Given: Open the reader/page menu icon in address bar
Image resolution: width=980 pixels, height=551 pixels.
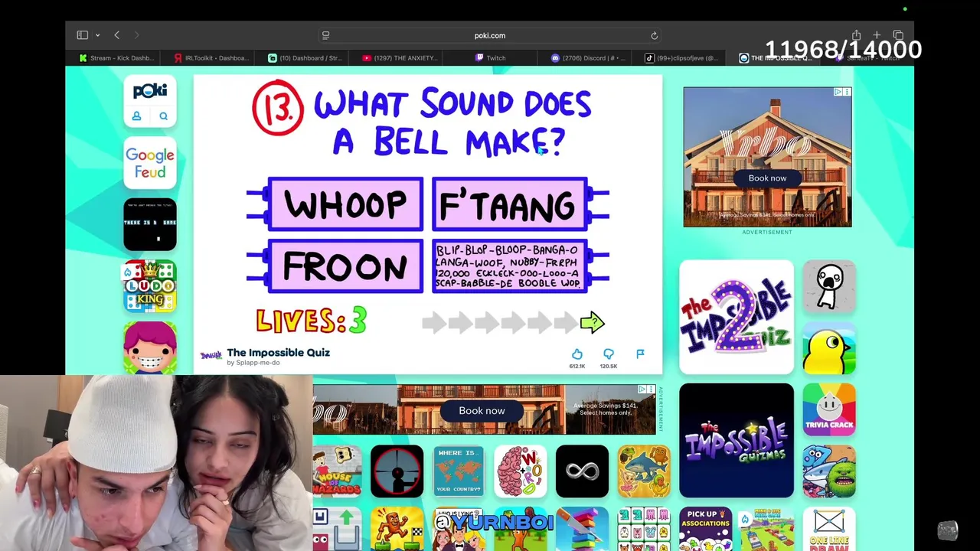Looking at the screenshot, I should tap(325, 35).
